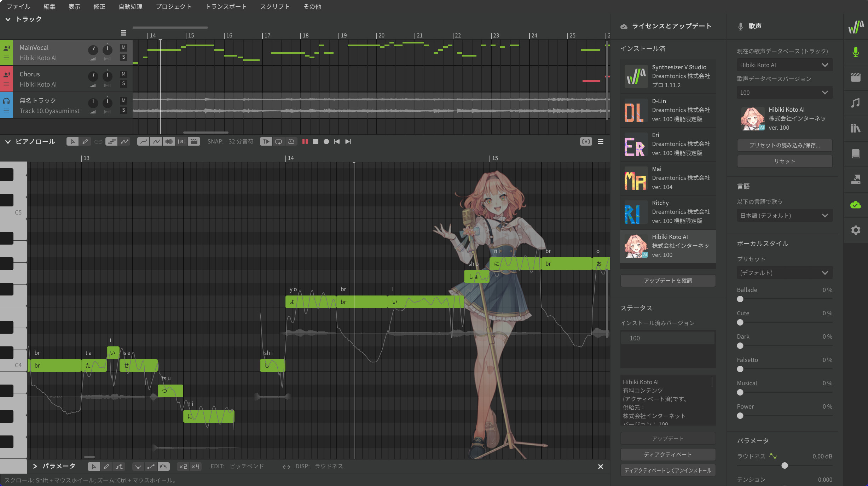The image size is (868, 486).
Task: Click the step-shaped note display icon
Action: [x=111, y=141]
